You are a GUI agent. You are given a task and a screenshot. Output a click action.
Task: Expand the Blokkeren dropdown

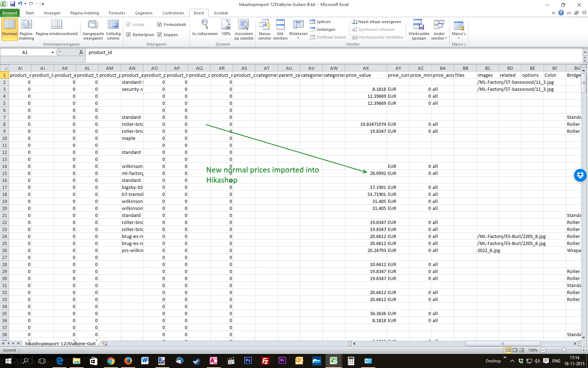[298, 38]
